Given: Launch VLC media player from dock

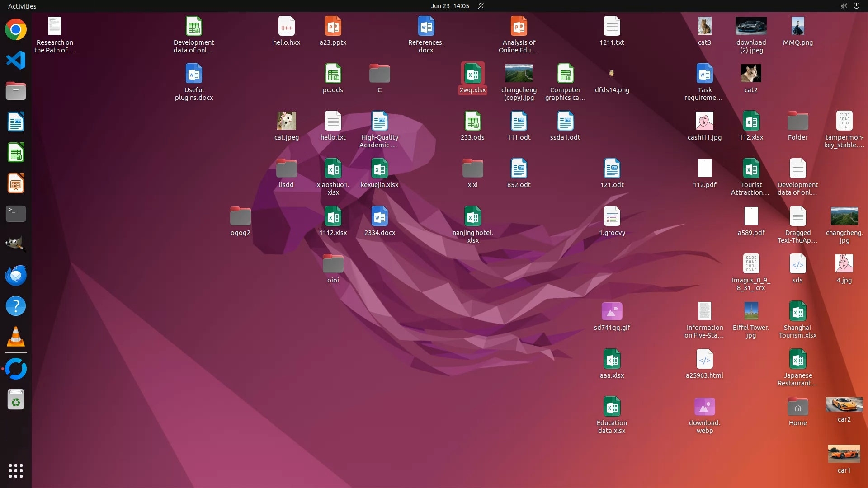Looking at the screenshot, I should 16,337.
